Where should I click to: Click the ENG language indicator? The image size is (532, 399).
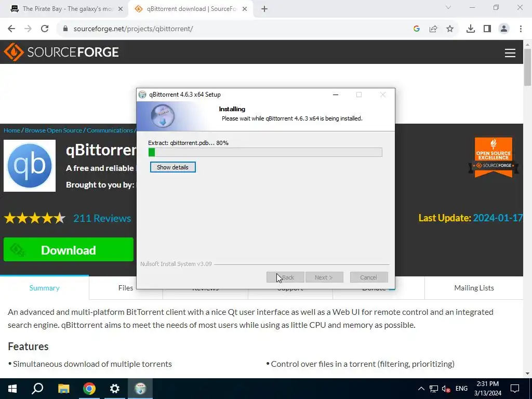click(461, 389)
